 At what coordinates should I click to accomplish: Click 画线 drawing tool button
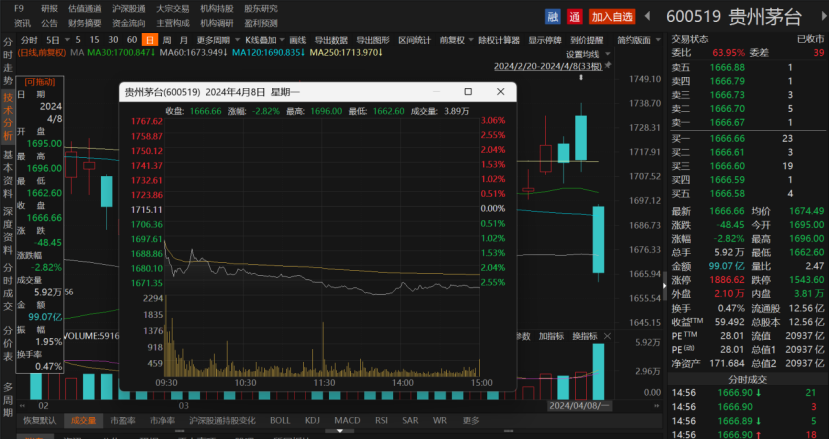[x=298, y=40]
